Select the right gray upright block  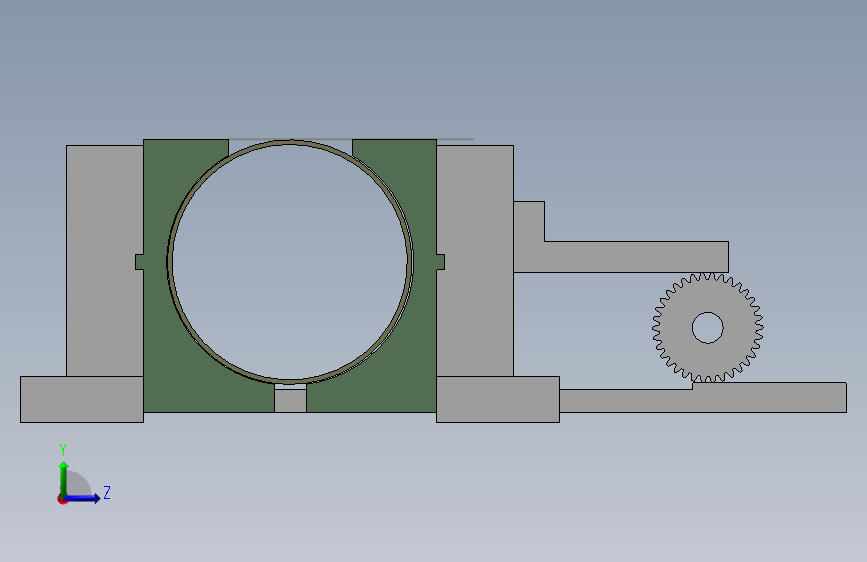pos(475,261)
